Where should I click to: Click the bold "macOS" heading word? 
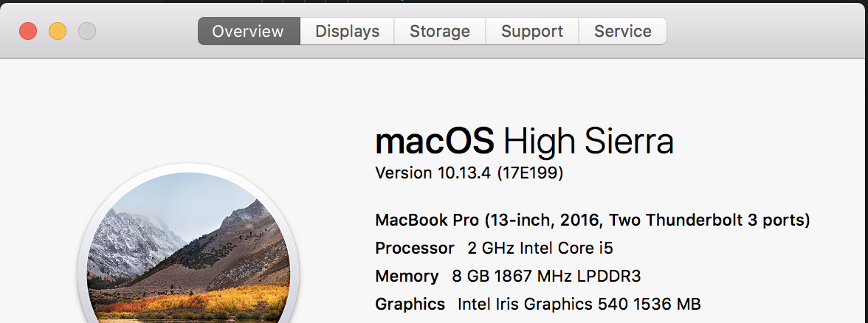tap(435, 140)
